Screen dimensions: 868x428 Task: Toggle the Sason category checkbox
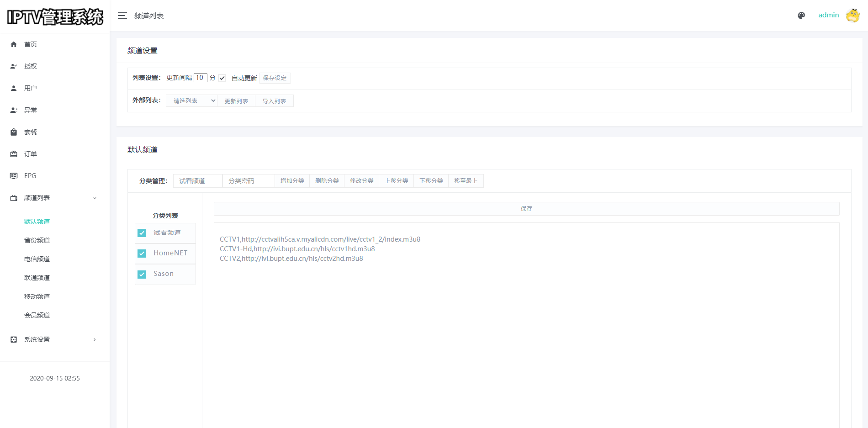pyautogui.click(x=142, y=274)
